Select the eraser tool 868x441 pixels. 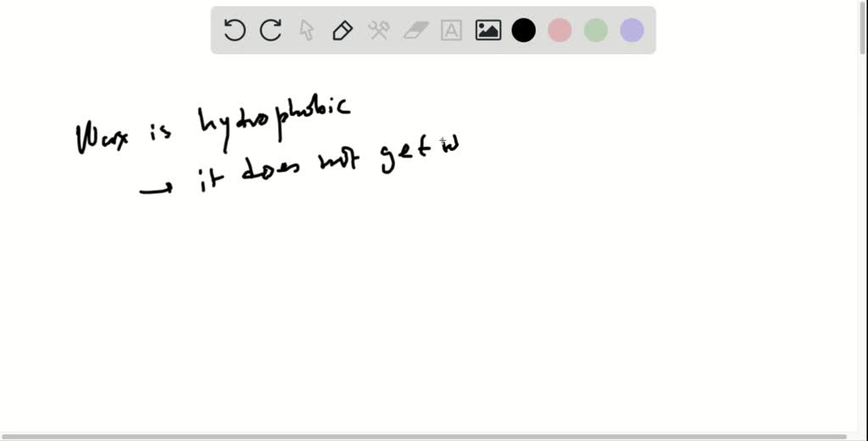coord(415,30)
